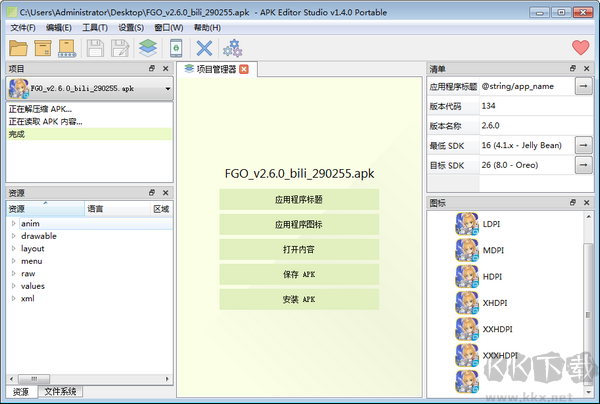Viewport: 600px width, 404px height.
Task: Open the 工具(T) menu
Action: (x=95, y=28)
